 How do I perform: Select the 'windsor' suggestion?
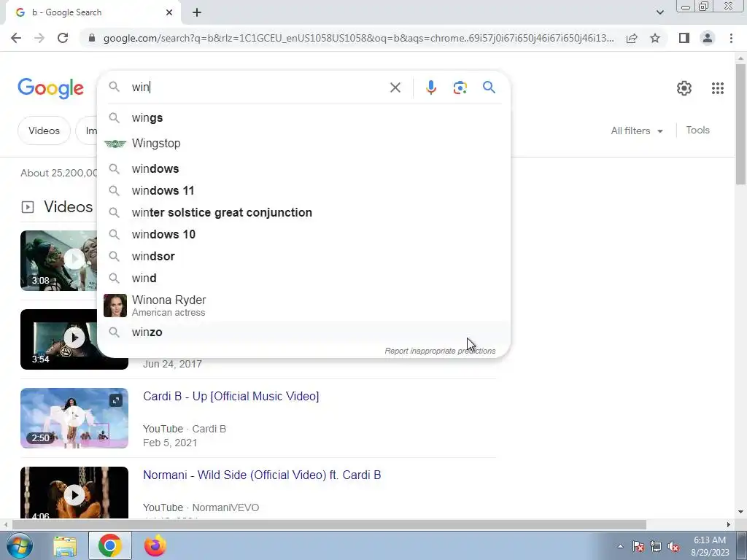(303, 256)
